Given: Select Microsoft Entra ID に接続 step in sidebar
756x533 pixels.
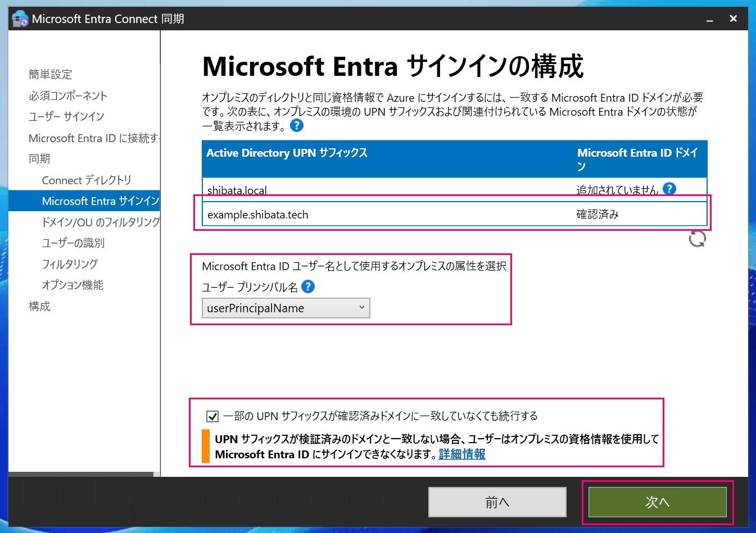Looking at the screenshot, I should pyautogui.click(x=94, y=138).
